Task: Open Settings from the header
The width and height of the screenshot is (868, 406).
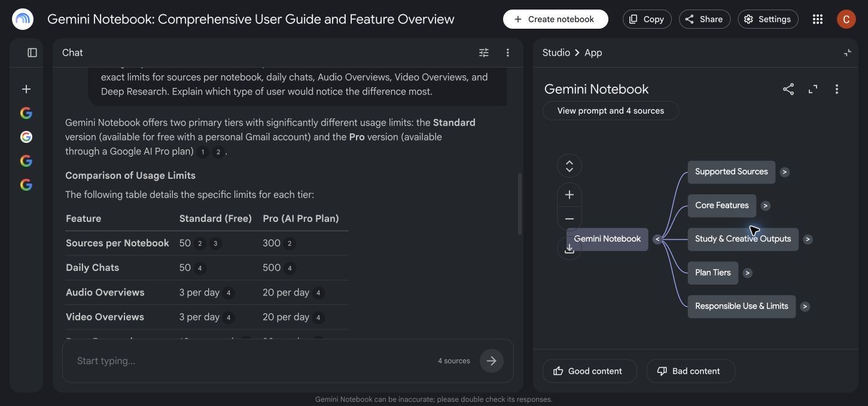Action: (x=768, y=19)
